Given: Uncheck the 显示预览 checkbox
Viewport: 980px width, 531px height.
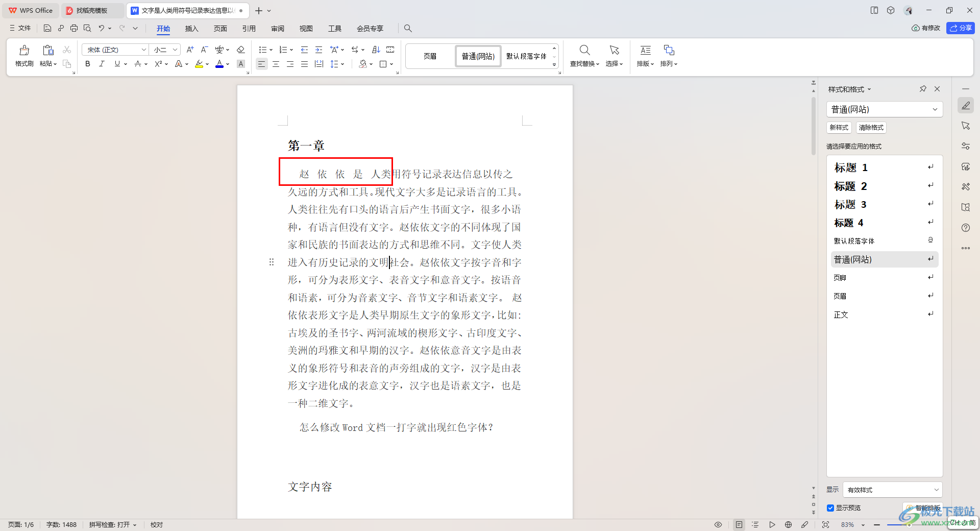Looking at the screenshot, I should [x=830, y=508].
